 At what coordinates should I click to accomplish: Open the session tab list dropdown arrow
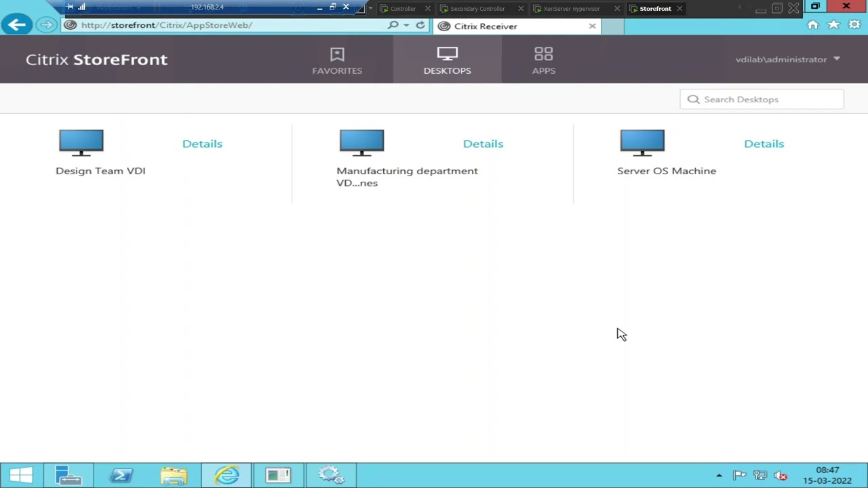point(370,9)
